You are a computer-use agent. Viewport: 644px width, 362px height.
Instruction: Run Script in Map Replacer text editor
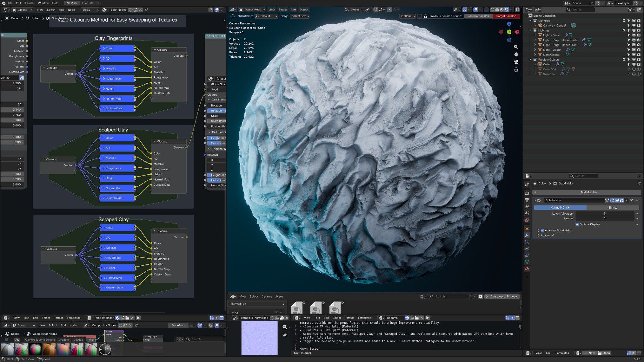coord(138,318)
